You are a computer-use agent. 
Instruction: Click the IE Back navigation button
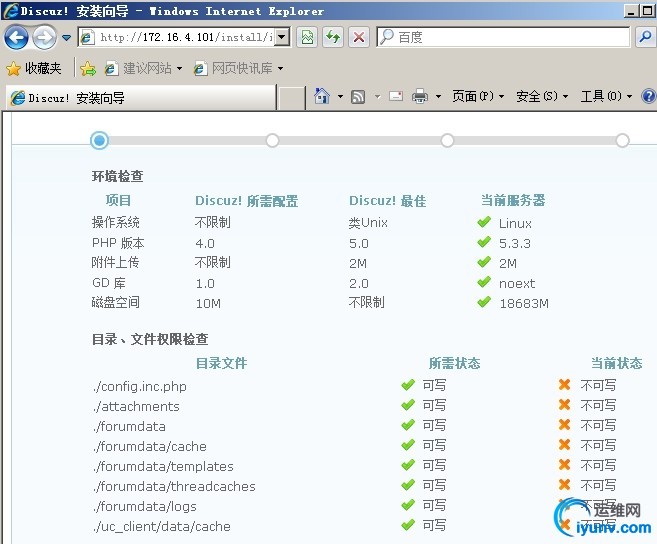[16, 38]
